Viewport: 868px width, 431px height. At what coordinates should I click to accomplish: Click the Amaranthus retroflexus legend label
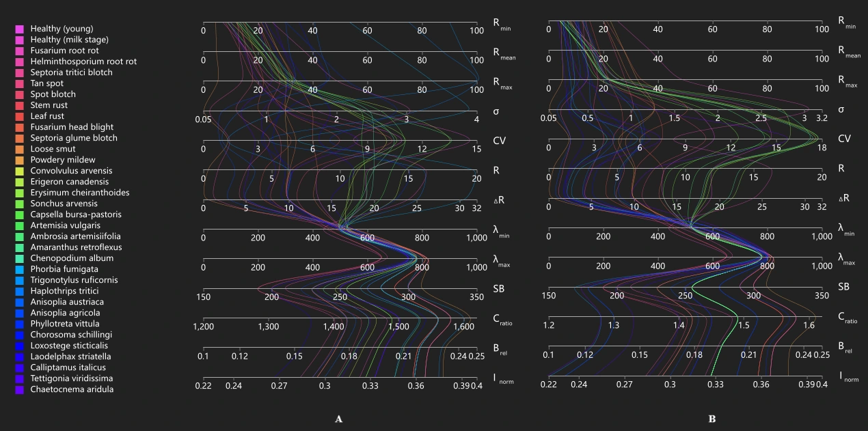(x=76, y=247)
